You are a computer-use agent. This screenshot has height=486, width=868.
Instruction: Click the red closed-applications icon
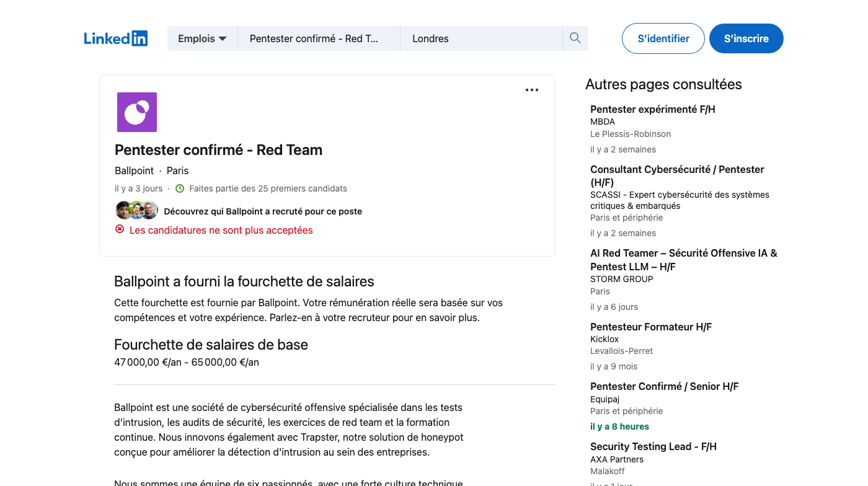click(120, 229)
